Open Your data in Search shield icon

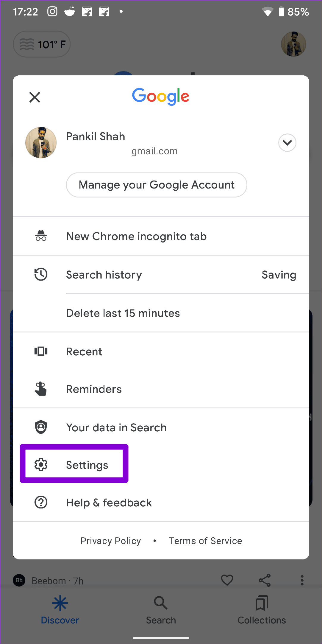click(x=41, y=427)
